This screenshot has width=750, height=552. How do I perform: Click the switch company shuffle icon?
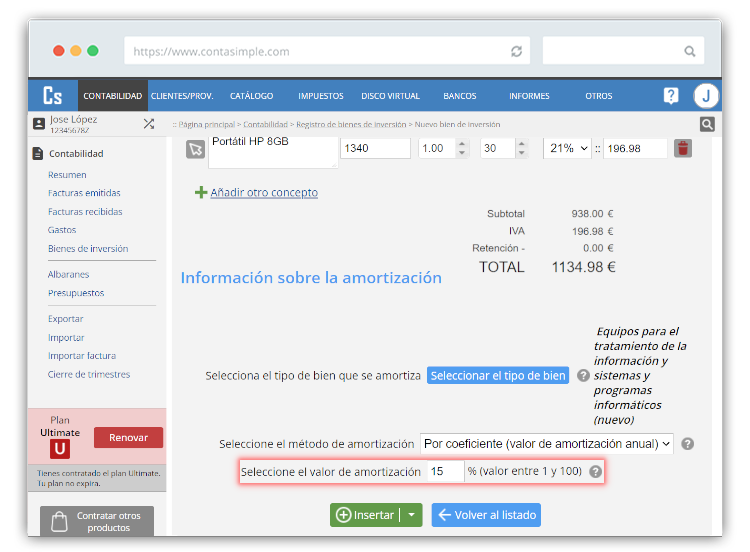[149, 124]
